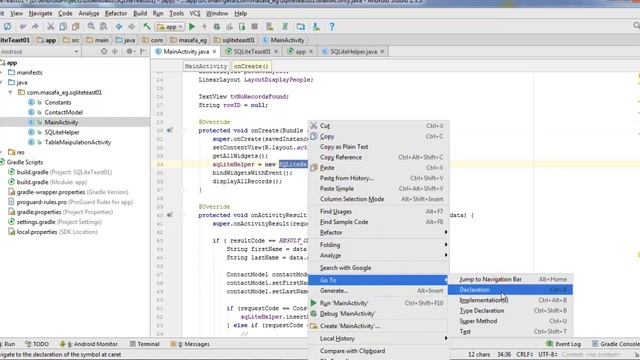Click the Undo arrow in toolbar
The image size is (640, 360).
click(x=23, y=27)
